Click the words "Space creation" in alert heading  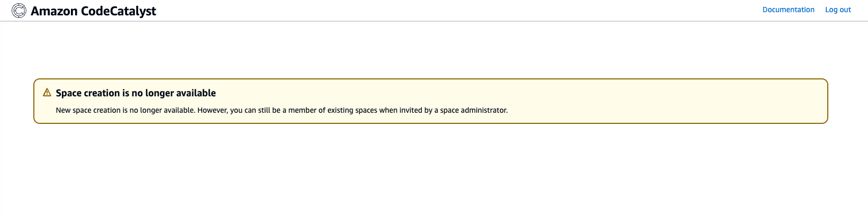[x=88, y=93]
